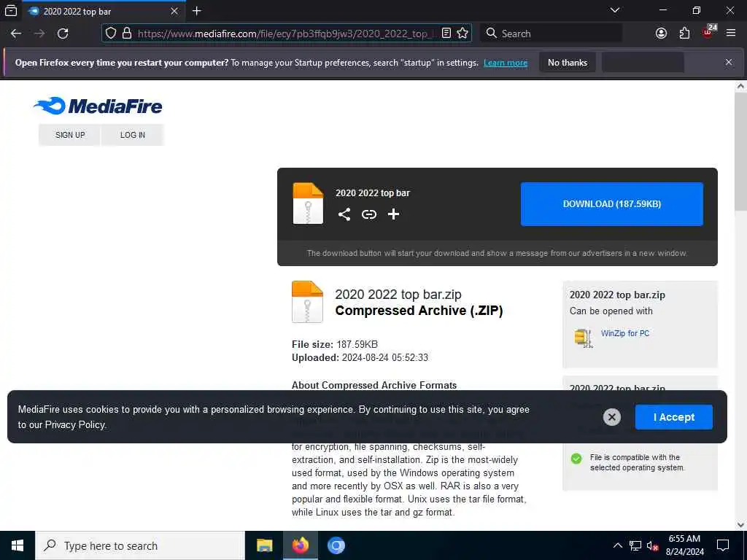Click the 'File size: 187.59KB' text
This screenshot has height=560, width=747.
[x=334, y=344]
